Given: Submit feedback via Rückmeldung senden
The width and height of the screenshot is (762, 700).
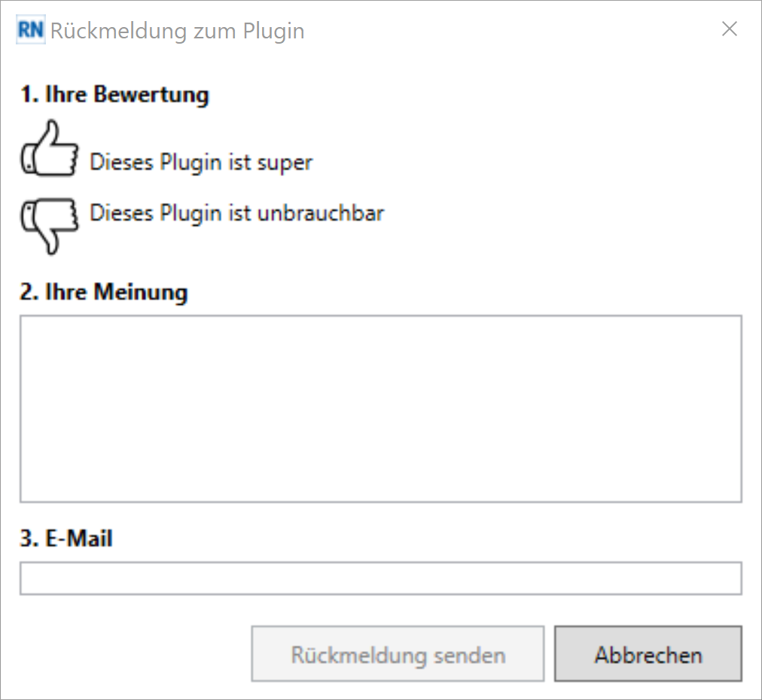Looking at the screenshot, I should [398, 654].
